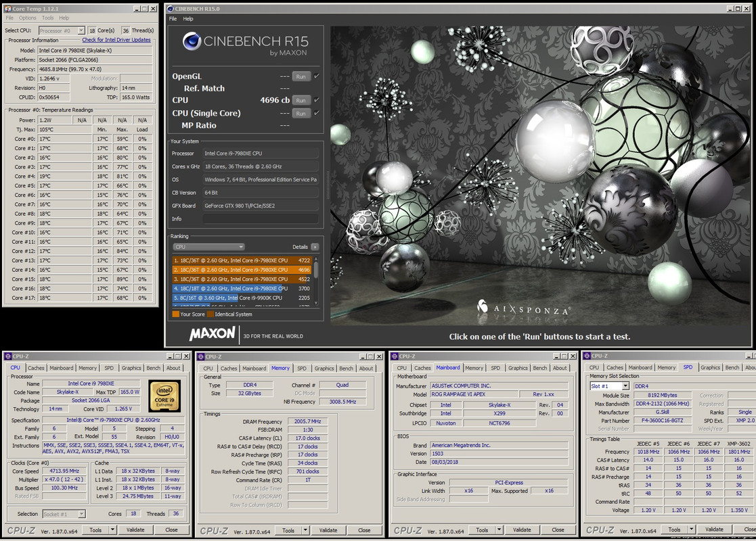Switch to Memory tab in CPU-Z SPD window
756x541 pixels.
[666, 368]
